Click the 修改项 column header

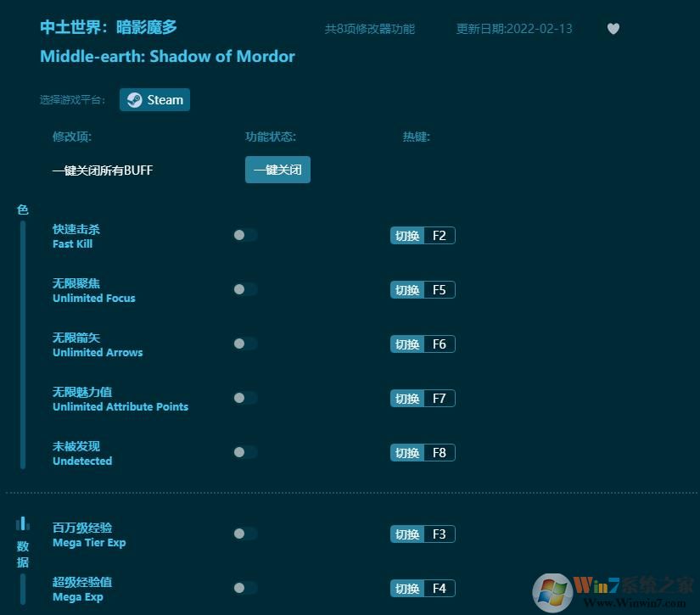[72, 137]
